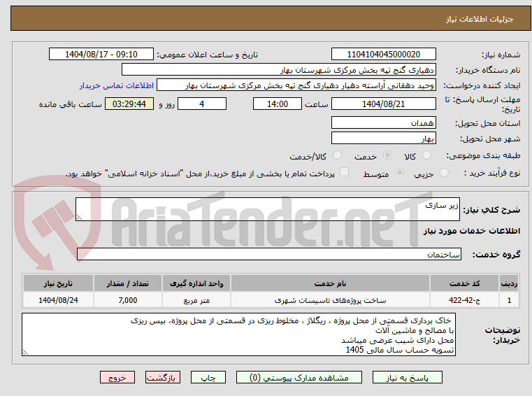Click the delivery province field همدان

pos(383,122)
